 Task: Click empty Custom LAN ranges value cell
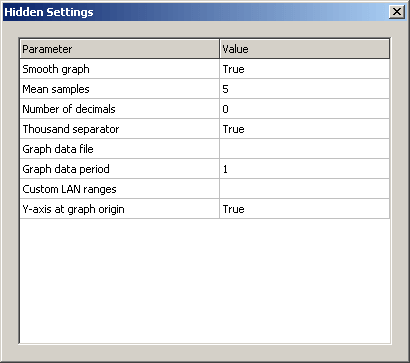[304, 189]
